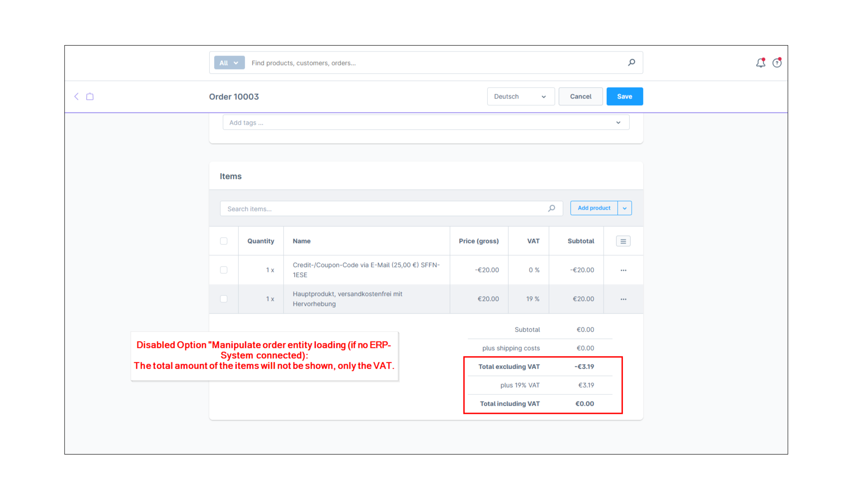Screen dimensions: 868x488
Task: Click on Items section tab/header
Action: pyautogui.click(x=231, y=176)
